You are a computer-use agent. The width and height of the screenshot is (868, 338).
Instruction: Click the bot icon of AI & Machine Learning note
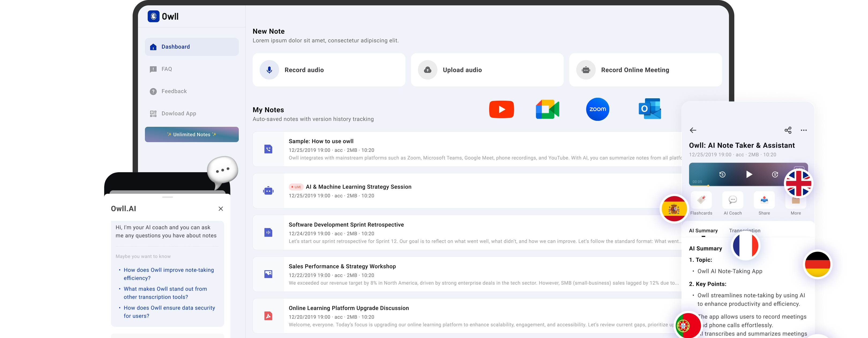coord(268,191)
